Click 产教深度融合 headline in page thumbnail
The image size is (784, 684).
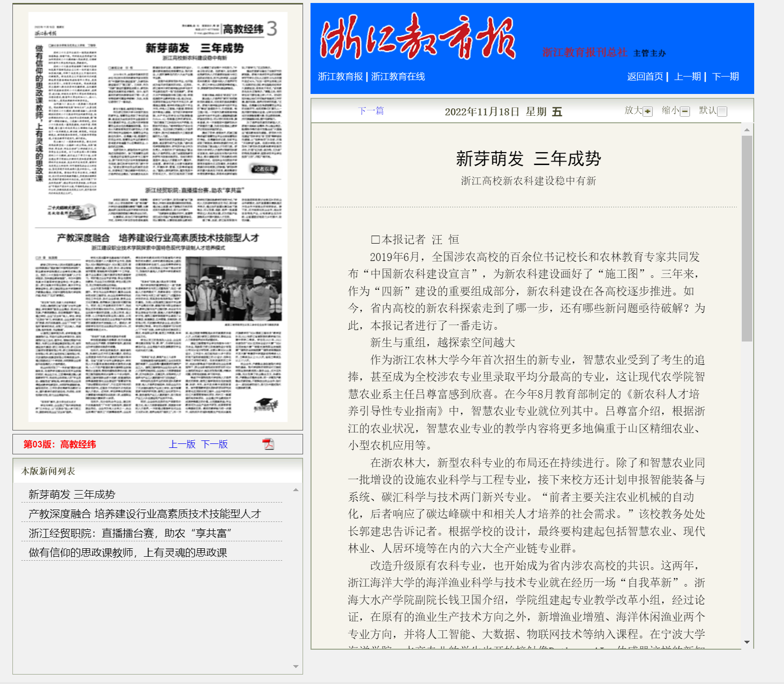[x=158, y=238]
